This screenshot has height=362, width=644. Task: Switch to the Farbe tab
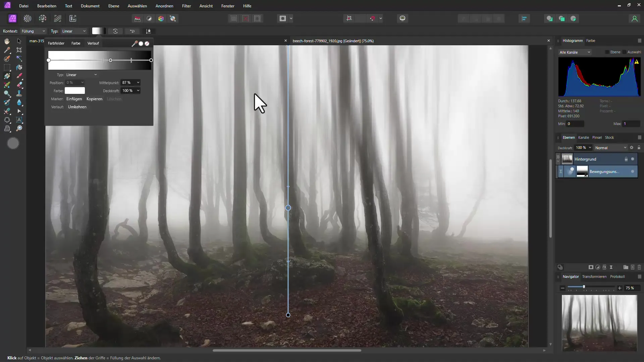[x=75, y=43]
